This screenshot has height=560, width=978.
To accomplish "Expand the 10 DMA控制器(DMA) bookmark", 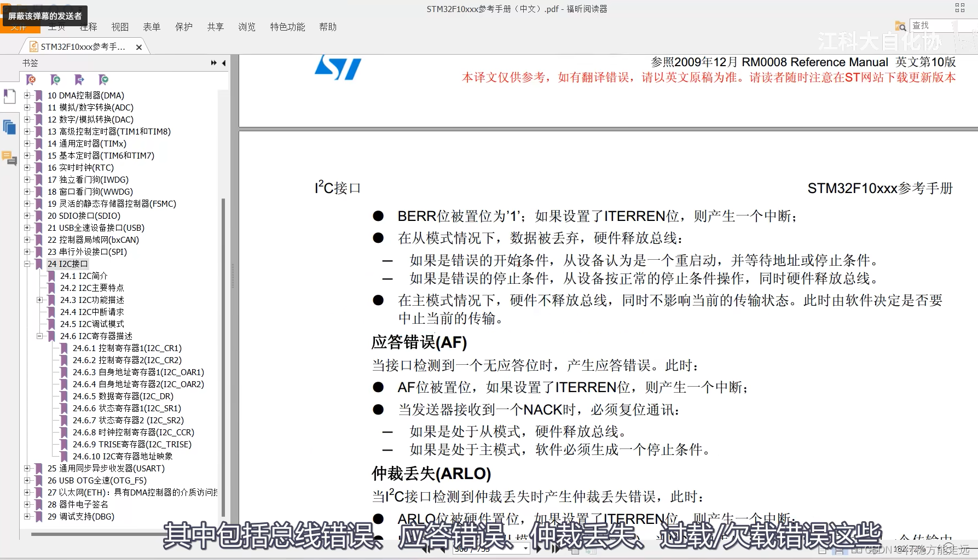I will 27,95.
